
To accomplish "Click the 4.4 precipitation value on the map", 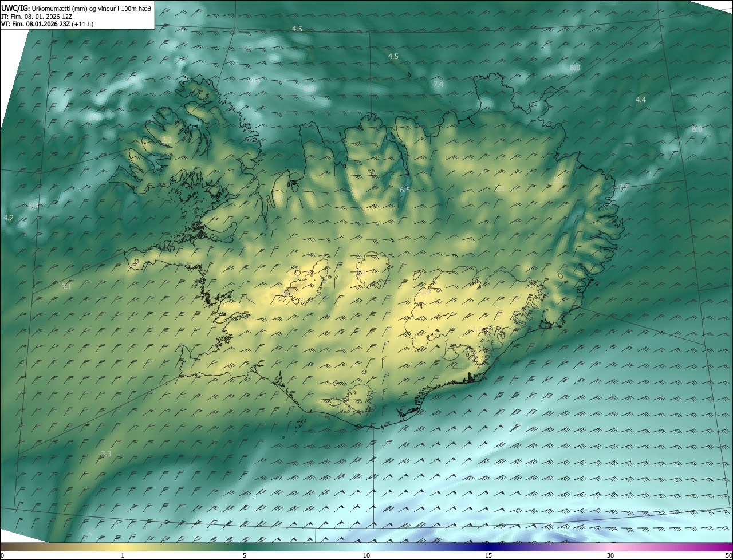I will click(x=641, y=100).
